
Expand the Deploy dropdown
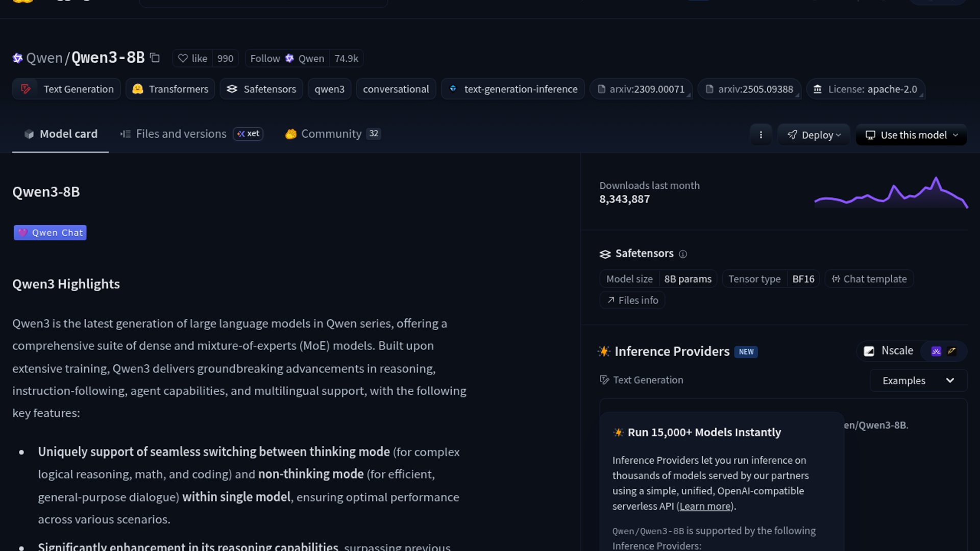click(x=814, y=135)
